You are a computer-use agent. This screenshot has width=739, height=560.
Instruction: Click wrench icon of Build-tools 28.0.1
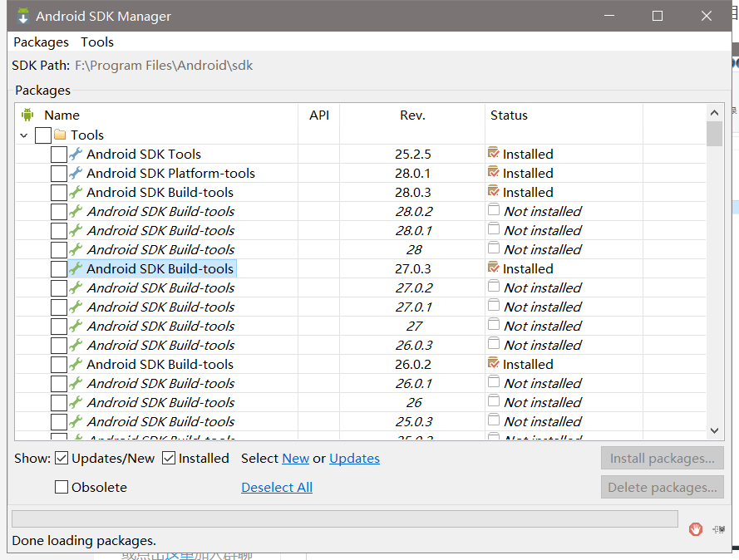76,230
